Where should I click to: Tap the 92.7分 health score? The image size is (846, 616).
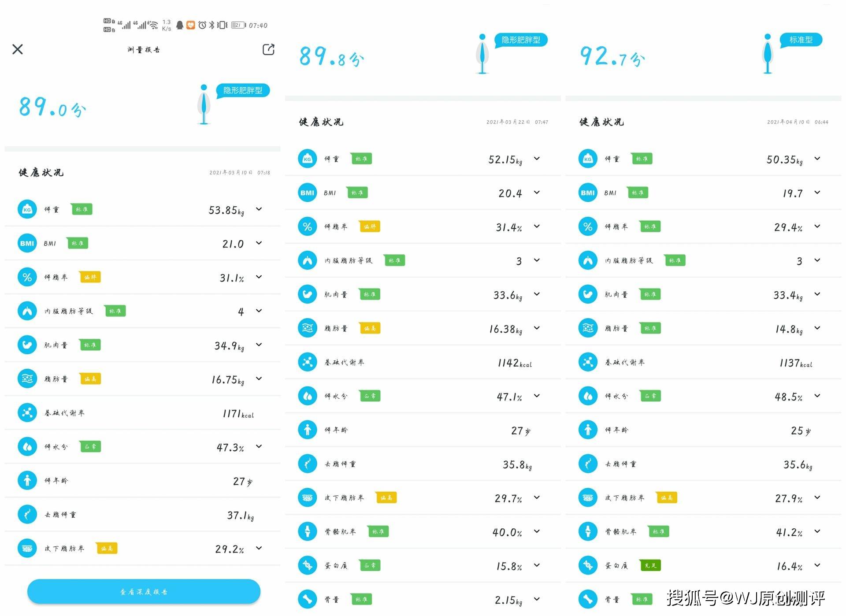point(612,57)
